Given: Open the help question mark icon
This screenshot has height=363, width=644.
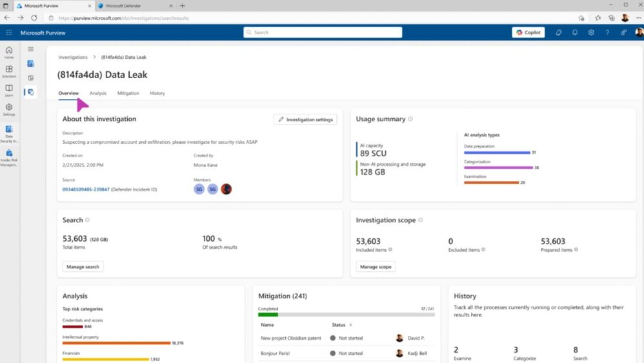Looking at the screenshot, I should (607, 32).
